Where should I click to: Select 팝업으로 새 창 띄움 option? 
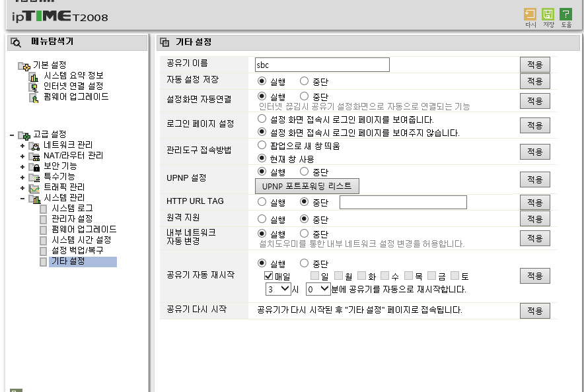[x=262, y=145]
